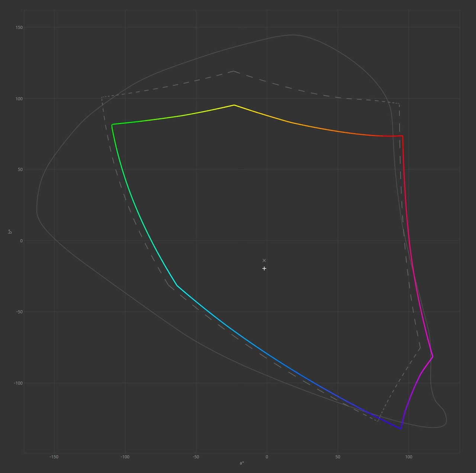Click the -100 tick on b* axis
The image size is (476, 473).
[18, 383]
